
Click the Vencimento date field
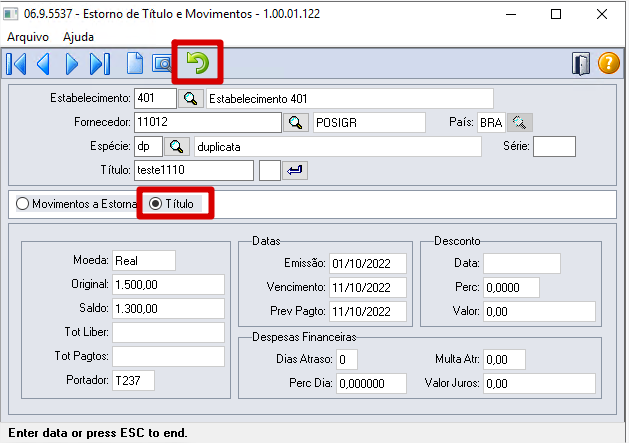(368, 287)
